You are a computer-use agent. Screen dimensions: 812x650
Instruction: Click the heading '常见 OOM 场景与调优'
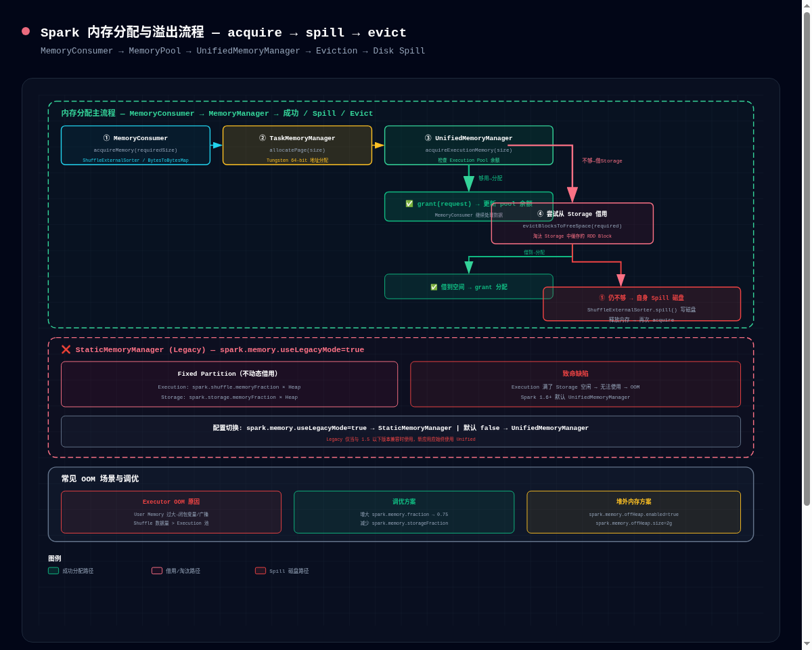click(x=99, y=479)
